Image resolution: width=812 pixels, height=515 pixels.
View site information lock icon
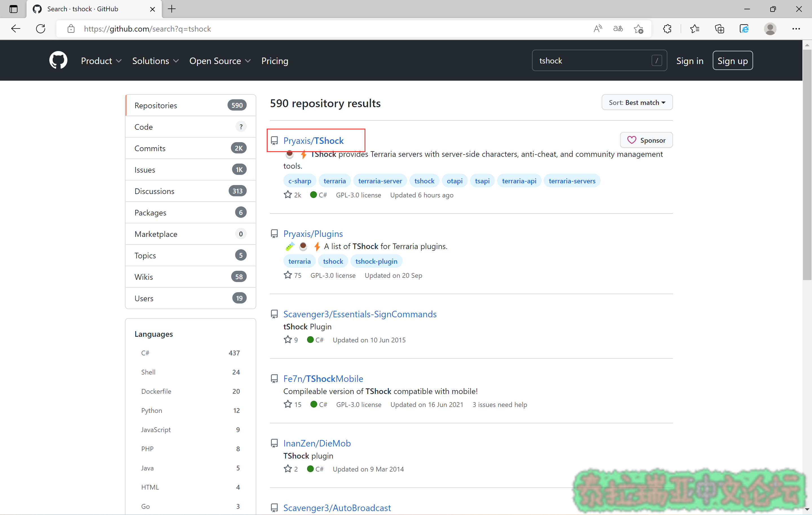pyautogui.click(x=71, y=29)
